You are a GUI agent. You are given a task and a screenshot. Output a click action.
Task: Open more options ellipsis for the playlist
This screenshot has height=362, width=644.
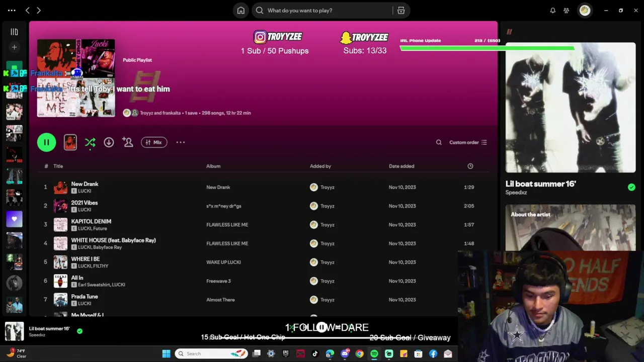[x=181, y=142]
